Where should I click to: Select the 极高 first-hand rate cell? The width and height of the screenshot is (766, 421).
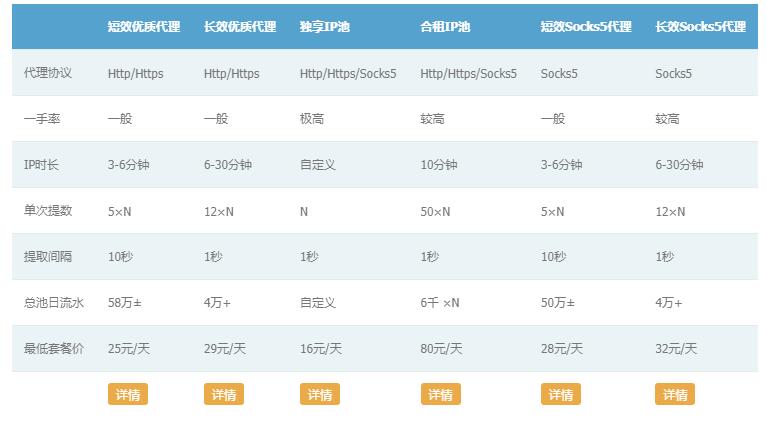(312, 119)
